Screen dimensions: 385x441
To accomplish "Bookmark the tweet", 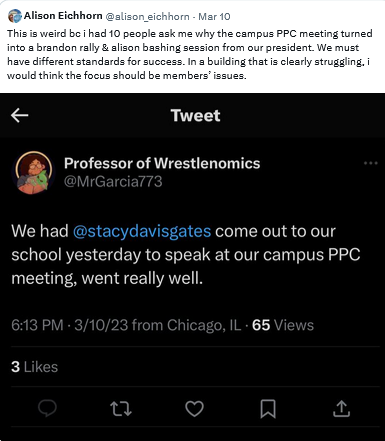I will (x=268, y=409).
